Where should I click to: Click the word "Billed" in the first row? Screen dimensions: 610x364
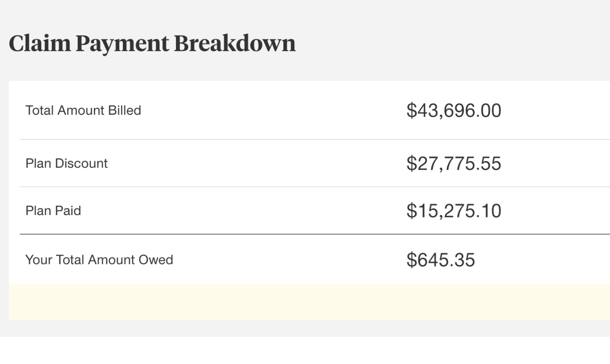[124, 110]
